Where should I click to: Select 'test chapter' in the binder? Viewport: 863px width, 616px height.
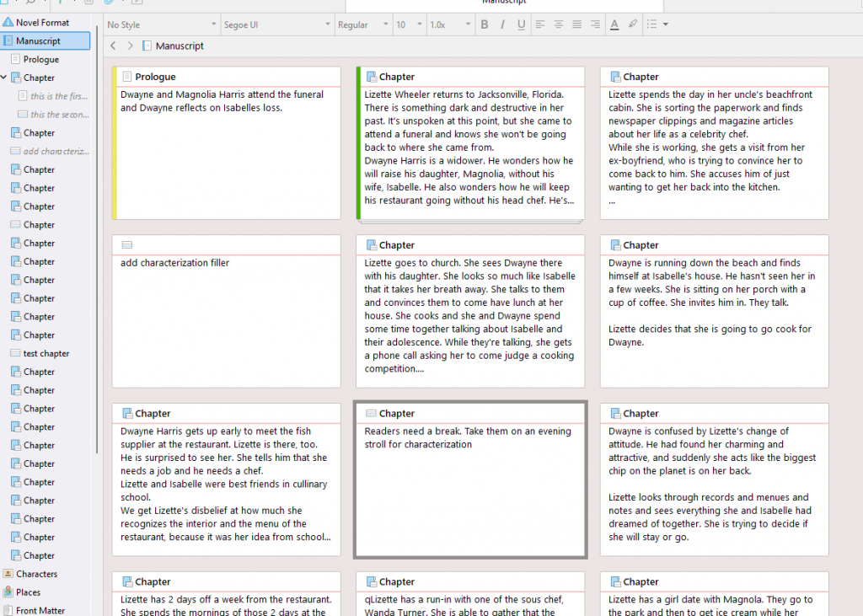click(46, 353)
